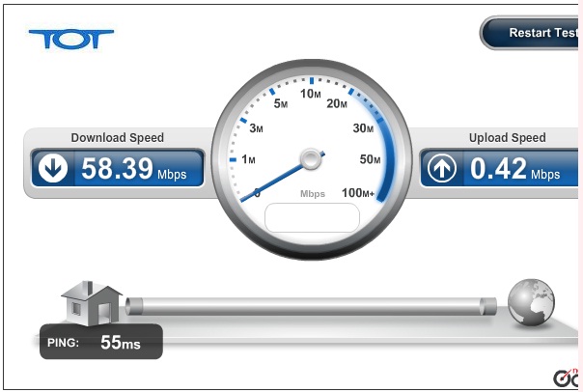The width and height of the screenshot is (583, 392).
Task: Click the 10M mark on the gauge
Action: tap(311, 94)
